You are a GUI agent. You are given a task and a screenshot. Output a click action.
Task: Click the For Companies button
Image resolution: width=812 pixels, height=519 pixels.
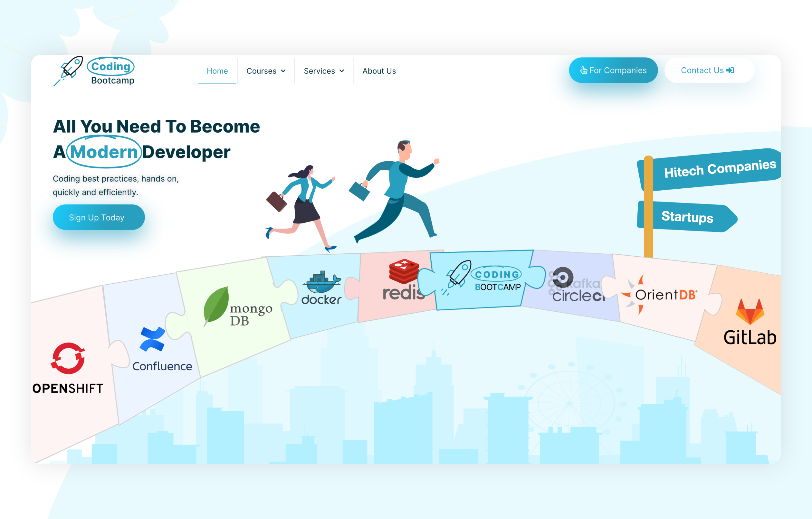[613, 70]
